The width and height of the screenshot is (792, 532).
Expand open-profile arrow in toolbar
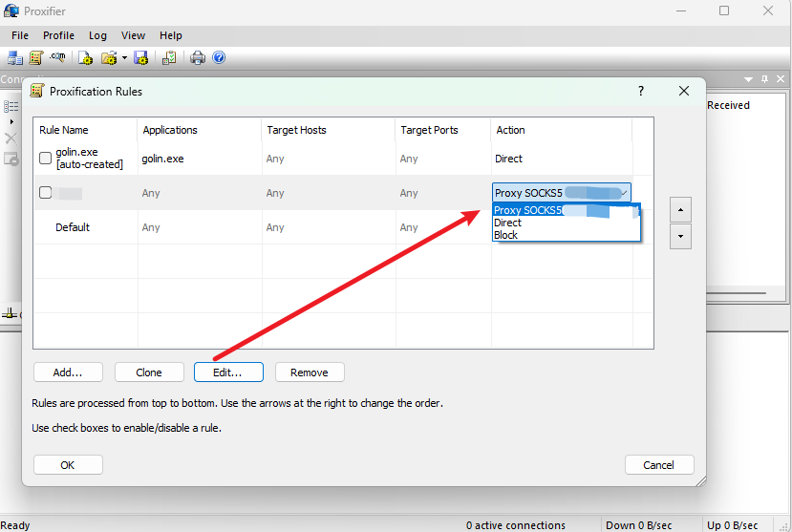point(124,58)
